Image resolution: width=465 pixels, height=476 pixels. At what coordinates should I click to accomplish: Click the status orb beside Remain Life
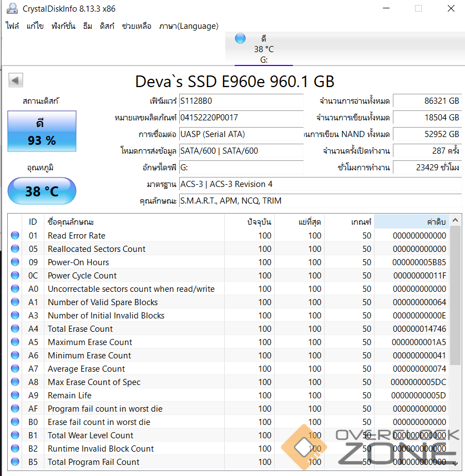15,396
